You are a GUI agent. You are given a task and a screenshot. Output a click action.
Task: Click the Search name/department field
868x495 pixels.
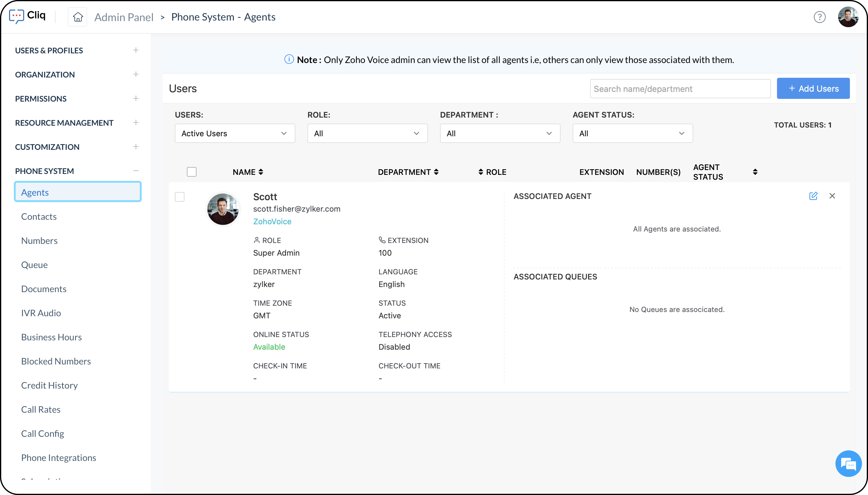point(680,89)
